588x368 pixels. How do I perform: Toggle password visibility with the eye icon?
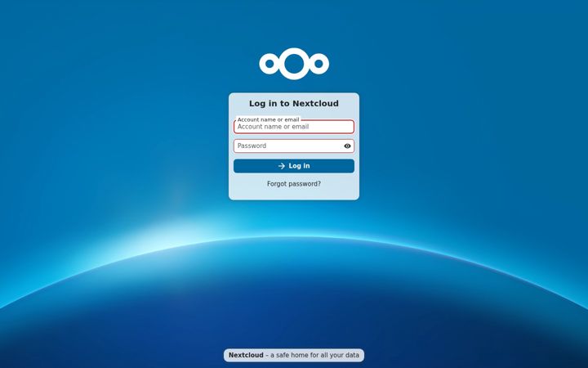click(x=347, y=146)
